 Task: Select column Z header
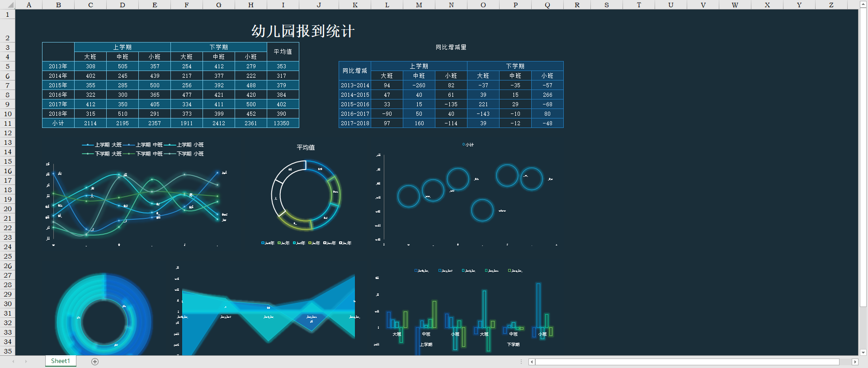coord(831,5)
